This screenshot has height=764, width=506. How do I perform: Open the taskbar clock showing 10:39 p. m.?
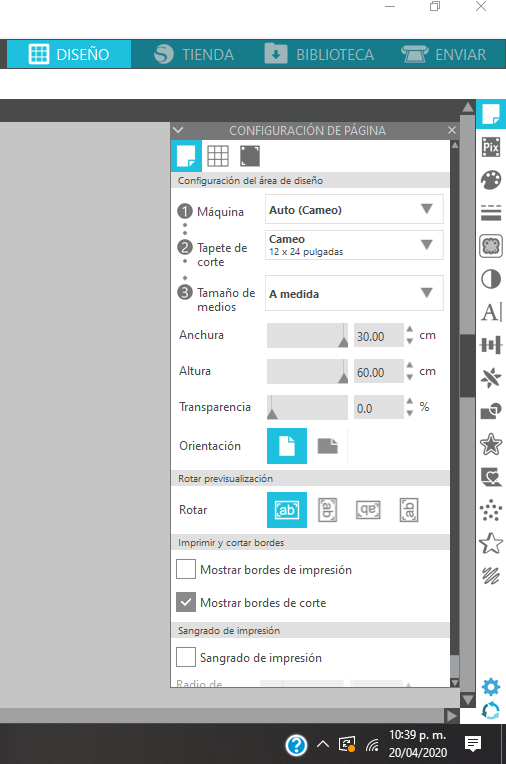[x=417, y=744]
